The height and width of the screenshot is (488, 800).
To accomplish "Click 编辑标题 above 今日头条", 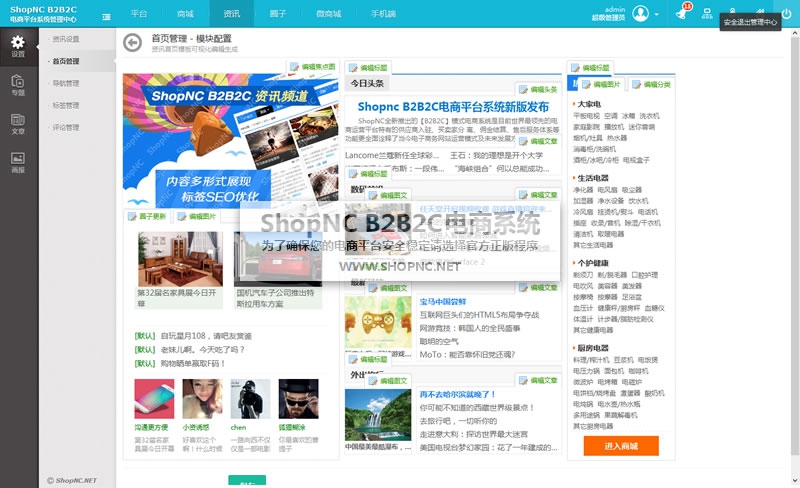I will [368, 67].
